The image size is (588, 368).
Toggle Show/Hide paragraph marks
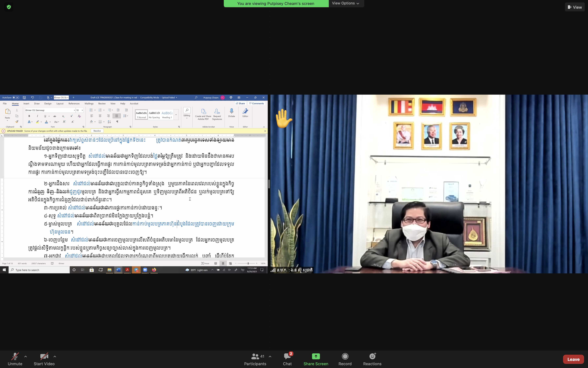117,122
